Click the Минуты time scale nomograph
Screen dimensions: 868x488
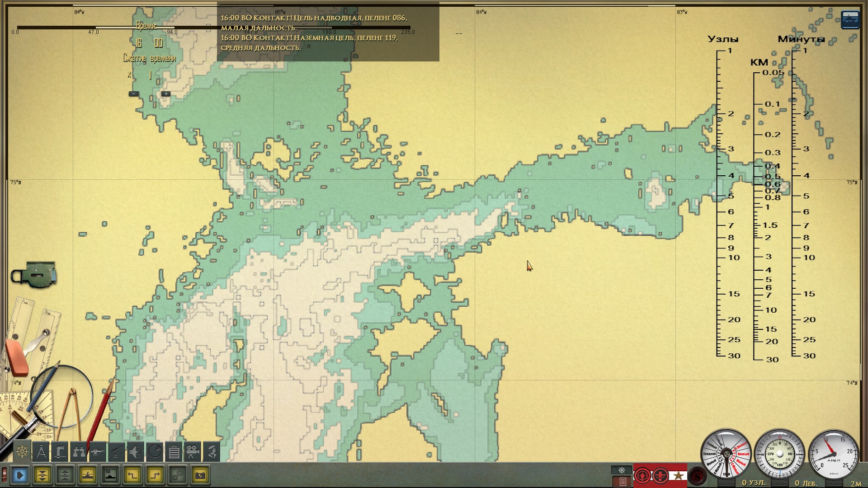click(x=803, y=197)
